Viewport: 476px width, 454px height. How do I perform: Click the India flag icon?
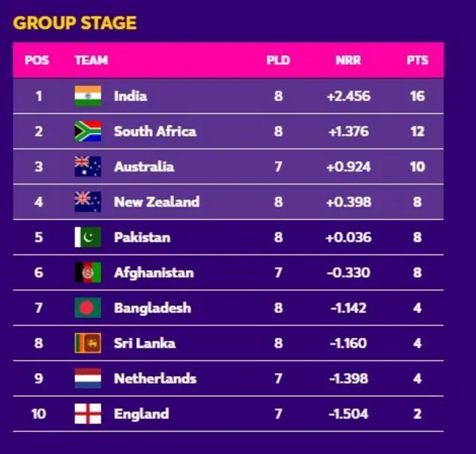(88, 97)
